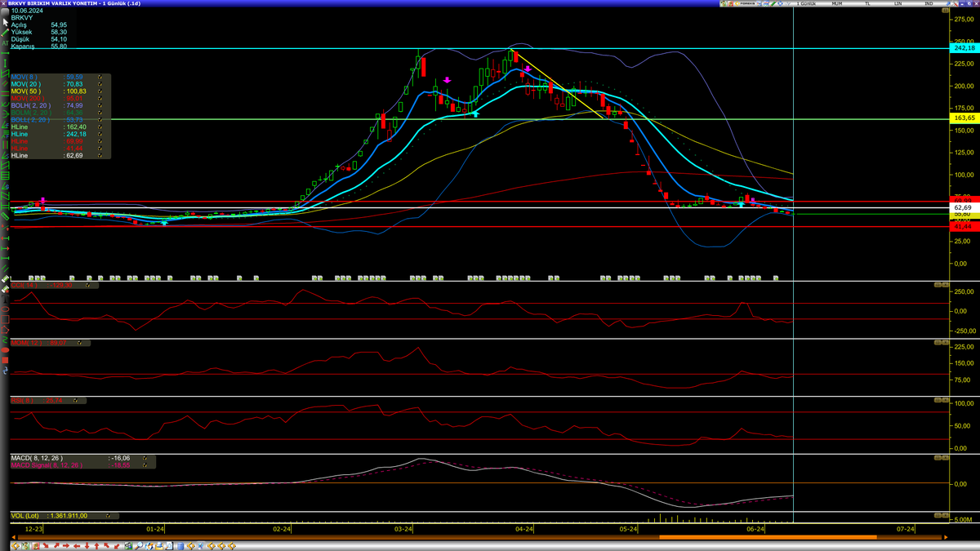980x551 pixels.
Task: Click the 62,69 price label on axis
Action: click(964, 208)
